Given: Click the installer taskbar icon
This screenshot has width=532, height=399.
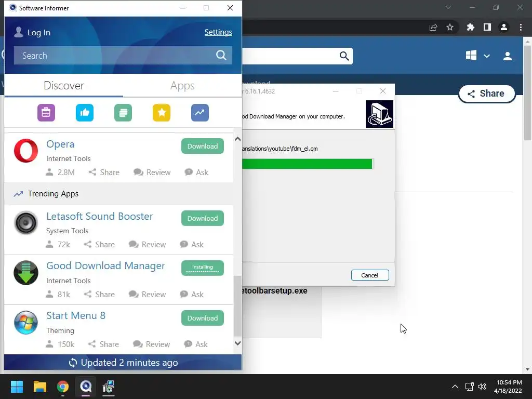Looking at the screenshot, I should coord(109,387).
